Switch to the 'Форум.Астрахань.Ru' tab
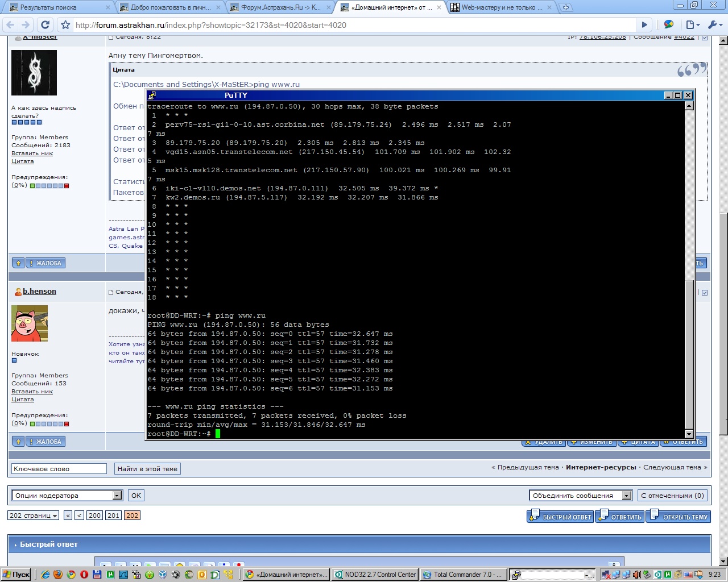728x582 pixels. click(281, 7)
